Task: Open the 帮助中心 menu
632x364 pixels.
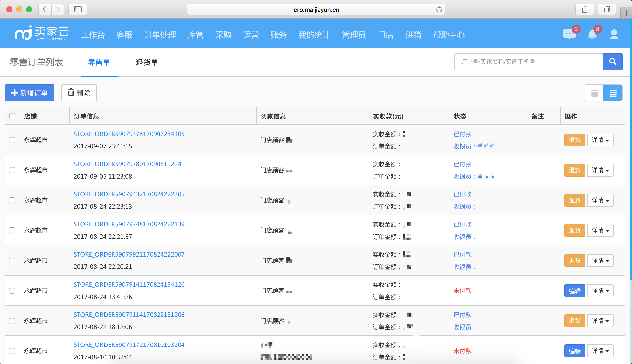Action: coord(449,35)
